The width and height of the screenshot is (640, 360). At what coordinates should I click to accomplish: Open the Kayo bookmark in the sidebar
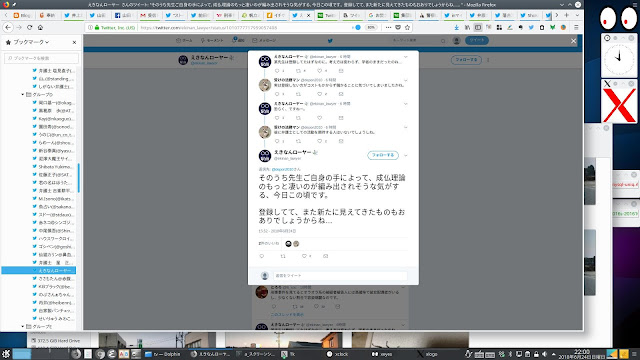tap(53, 118)
